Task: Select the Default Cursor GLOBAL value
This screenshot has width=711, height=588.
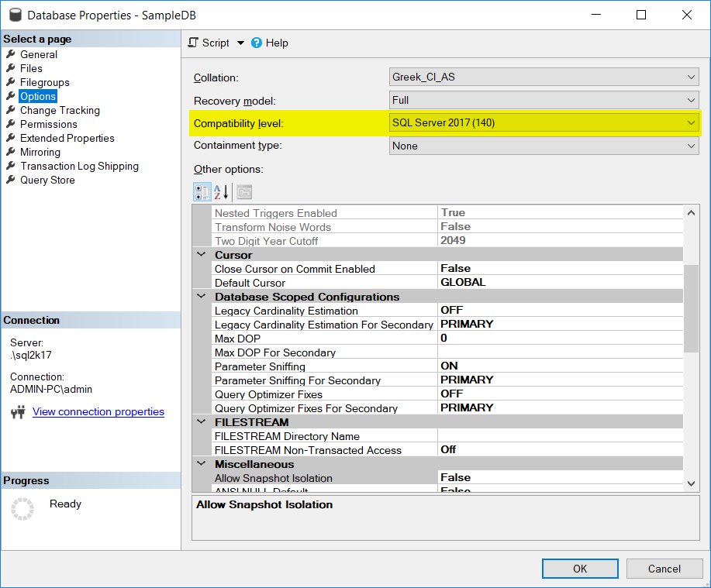Action: (x=561, y=282)
